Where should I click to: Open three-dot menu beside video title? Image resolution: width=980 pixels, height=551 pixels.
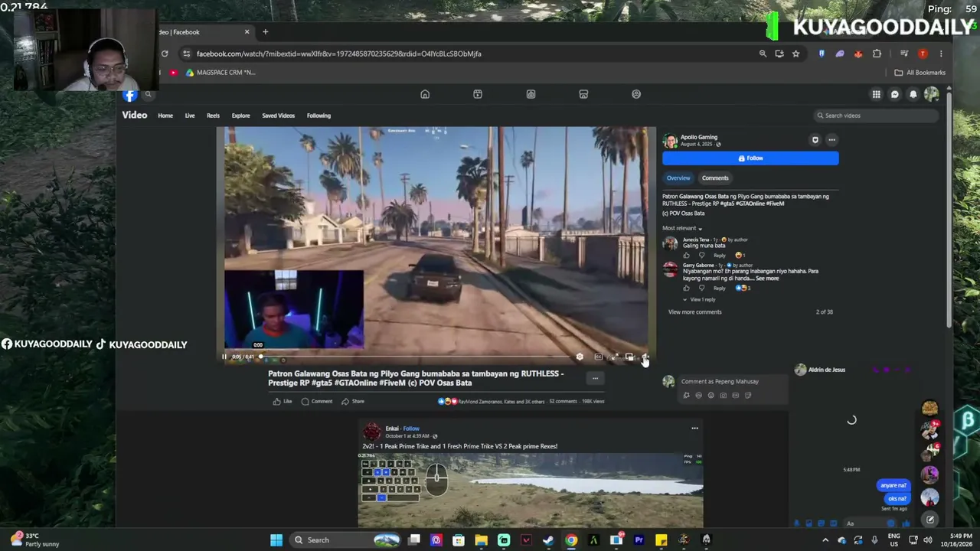(595, 378)
